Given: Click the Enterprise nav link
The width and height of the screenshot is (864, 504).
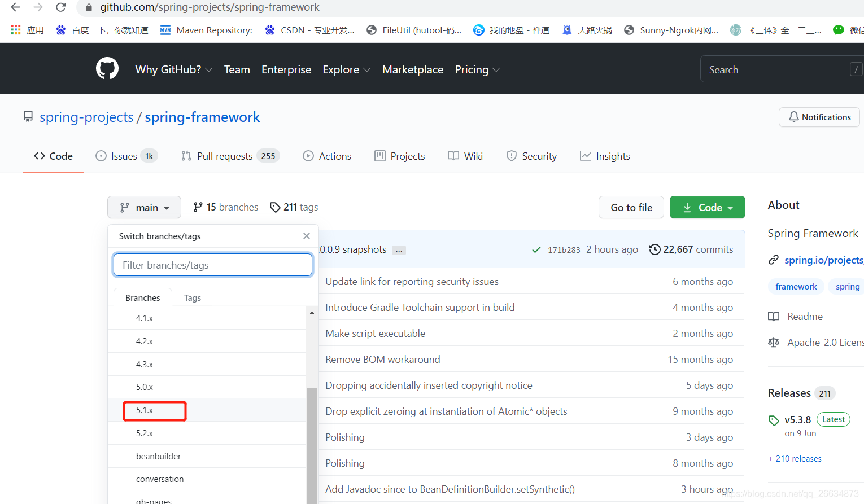Looking at the screenshot, I should [286, 69].
